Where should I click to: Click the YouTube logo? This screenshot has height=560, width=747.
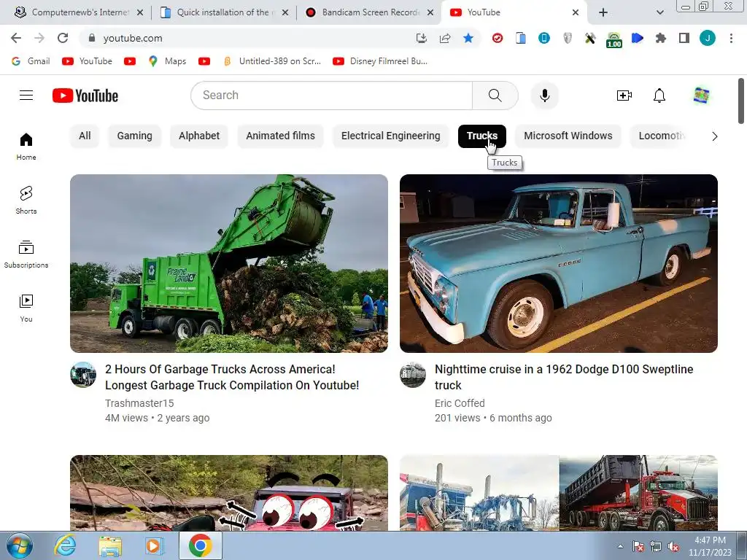(85, 96)
